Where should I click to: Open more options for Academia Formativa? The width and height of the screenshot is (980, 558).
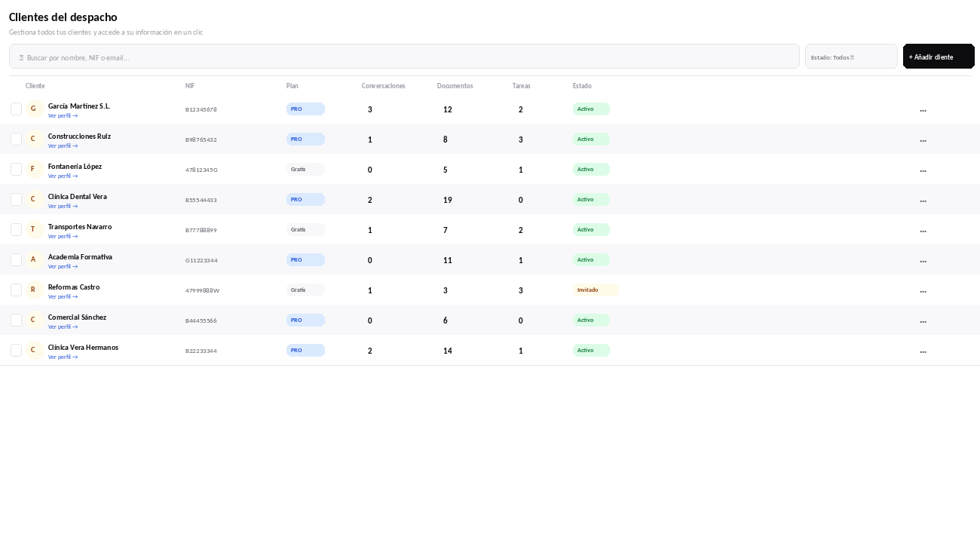coord(923,261)
